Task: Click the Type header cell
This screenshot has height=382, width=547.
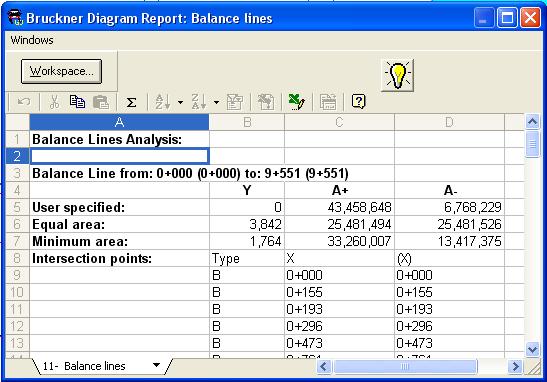Action: pyautogui.click(x=247, y=259)
